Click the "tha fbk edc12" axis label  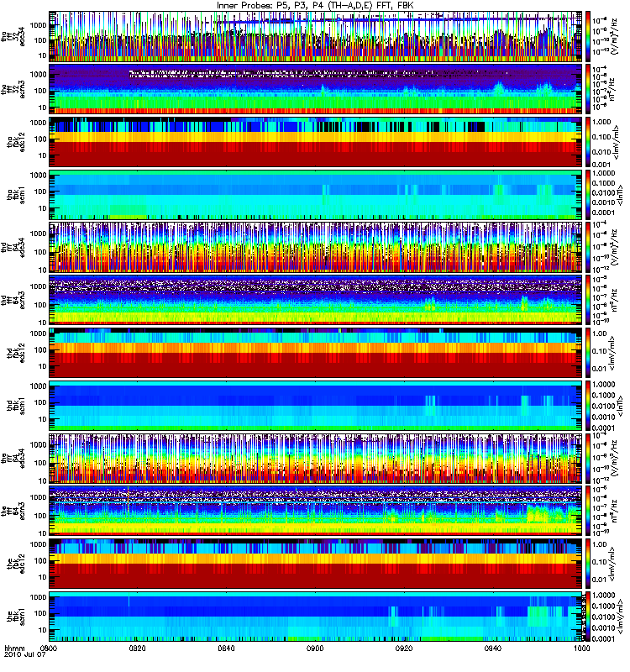[x=16, y=142]
